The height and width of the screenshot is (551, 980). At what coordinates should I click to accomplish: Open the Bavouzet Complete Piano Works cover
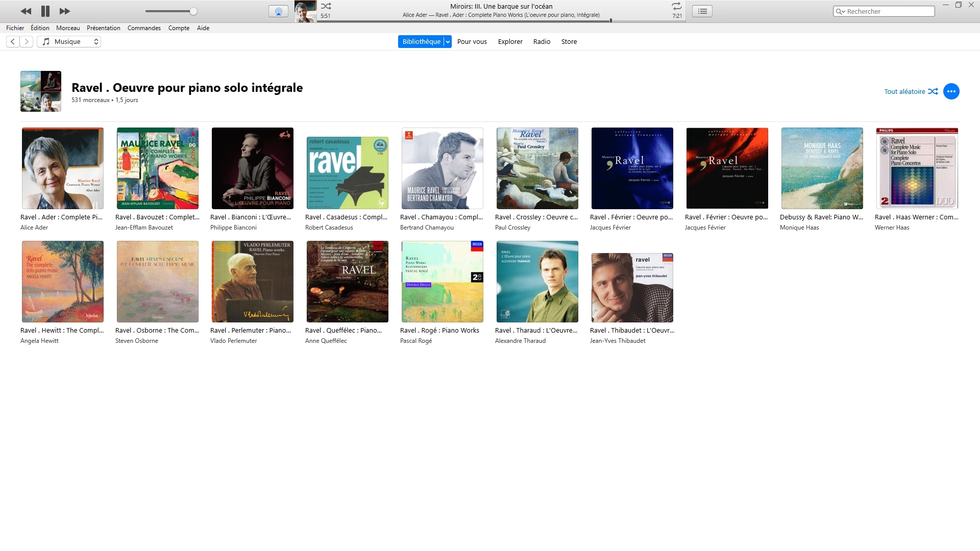coord(158,168)
